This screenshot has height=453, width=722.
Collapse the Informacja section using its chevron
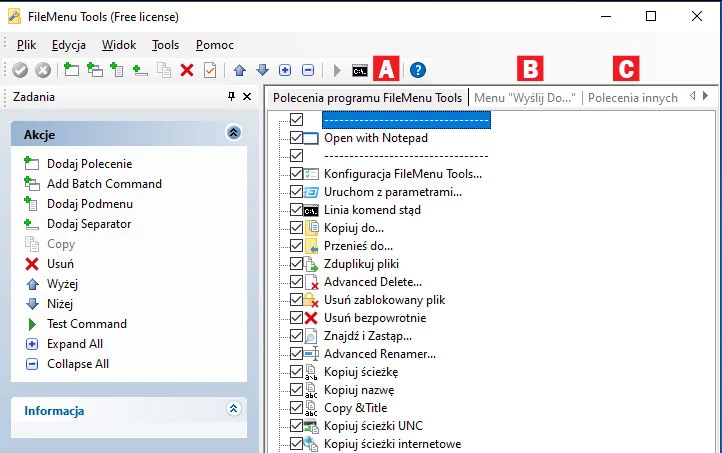pos(234,409)
